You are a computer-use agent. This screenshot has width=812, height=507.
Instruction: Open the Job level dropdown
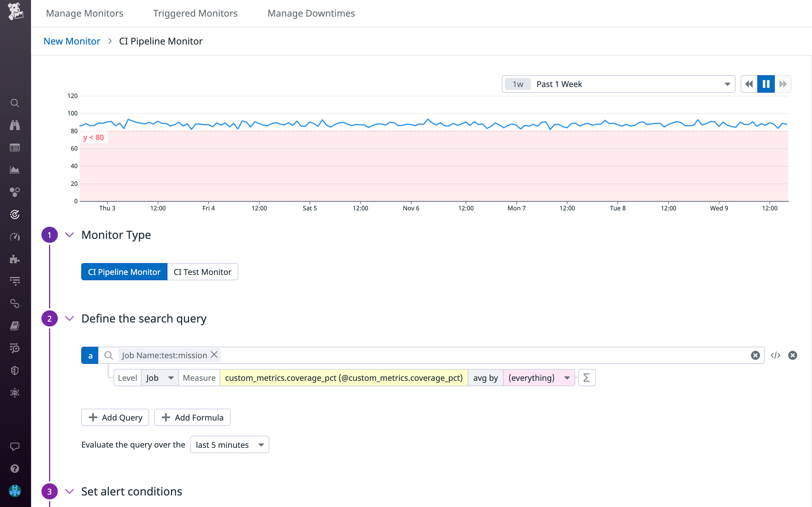click(x=160, y=377)
